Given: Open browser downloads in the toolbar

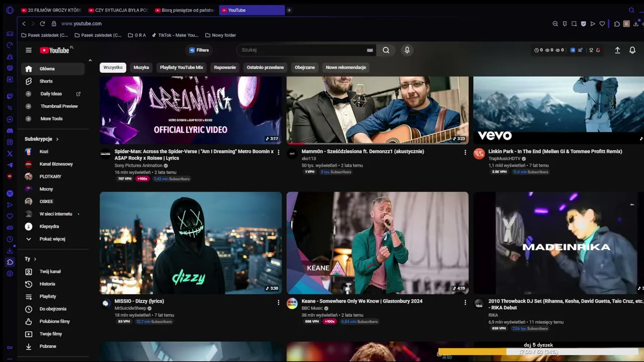Looking at the screenshot, I should click(x=636, y=24).
